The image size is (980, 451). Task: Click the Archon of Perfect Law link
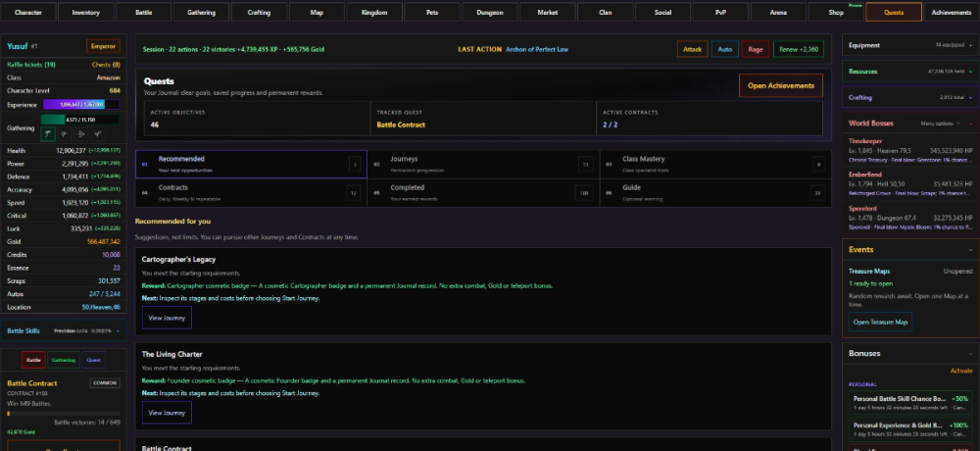[537, 49]
